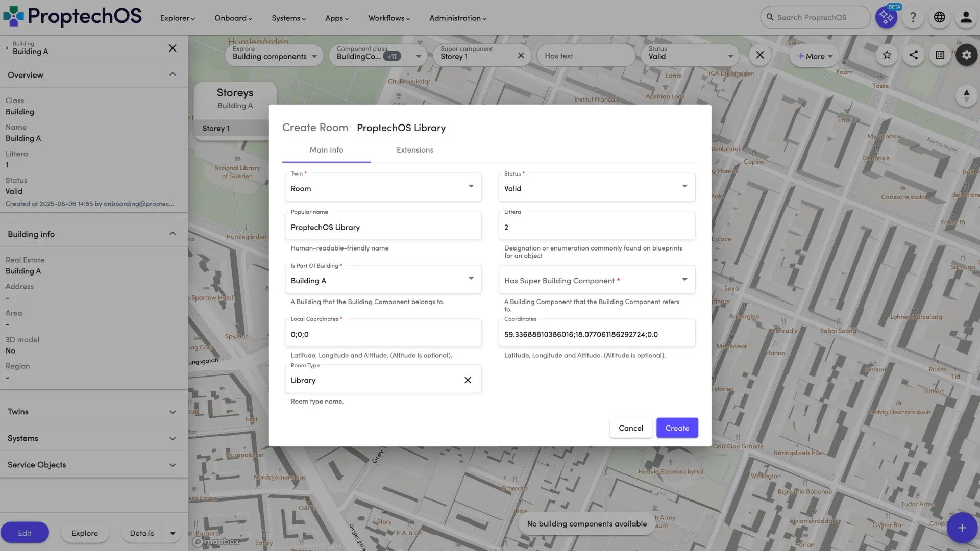Open Has Super Building Component dropdown
This screenshot has height=551, width=980.
click(597, 280)
